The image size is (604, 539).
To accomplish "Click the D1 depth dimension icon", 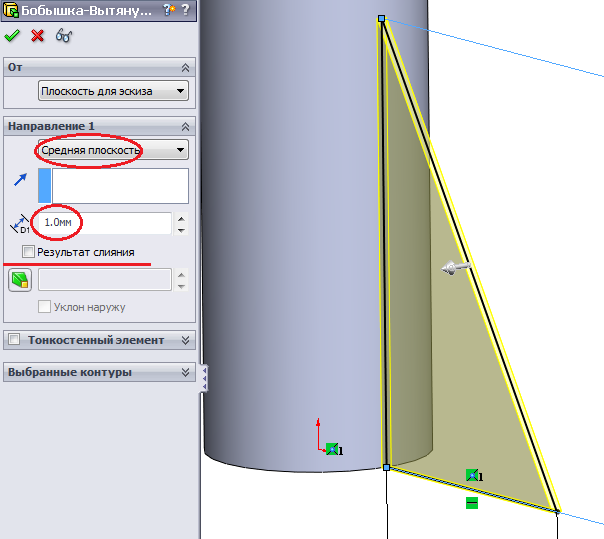I will 19,224.
